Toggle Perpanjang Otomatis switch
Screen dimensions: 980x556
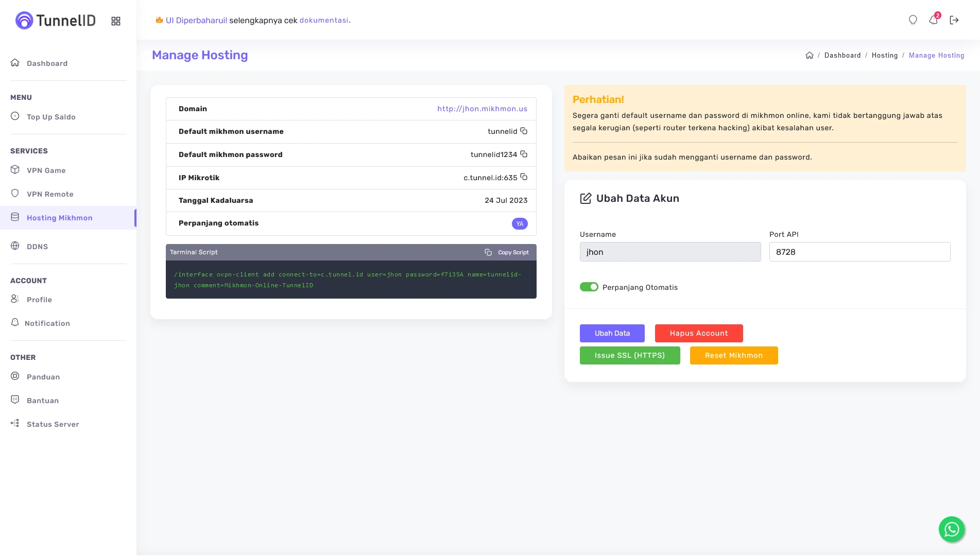tap(589, 287)
